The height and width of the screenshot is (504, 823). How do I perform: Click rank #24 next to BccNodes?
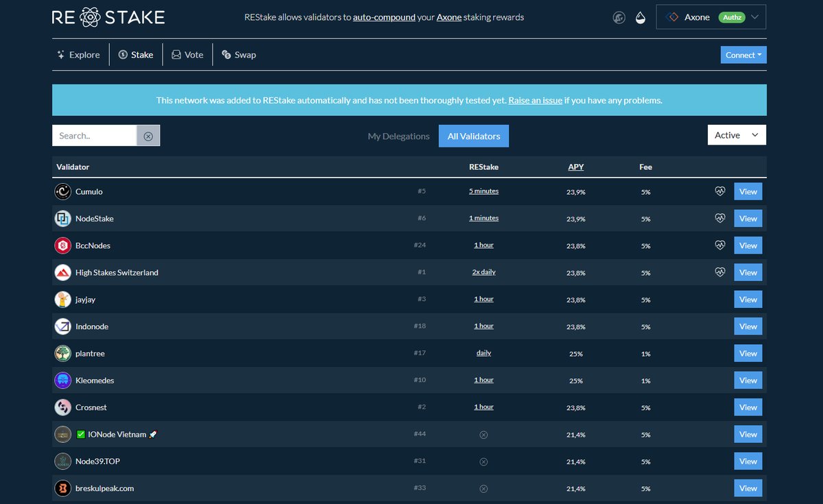click(x=420, y=245)
